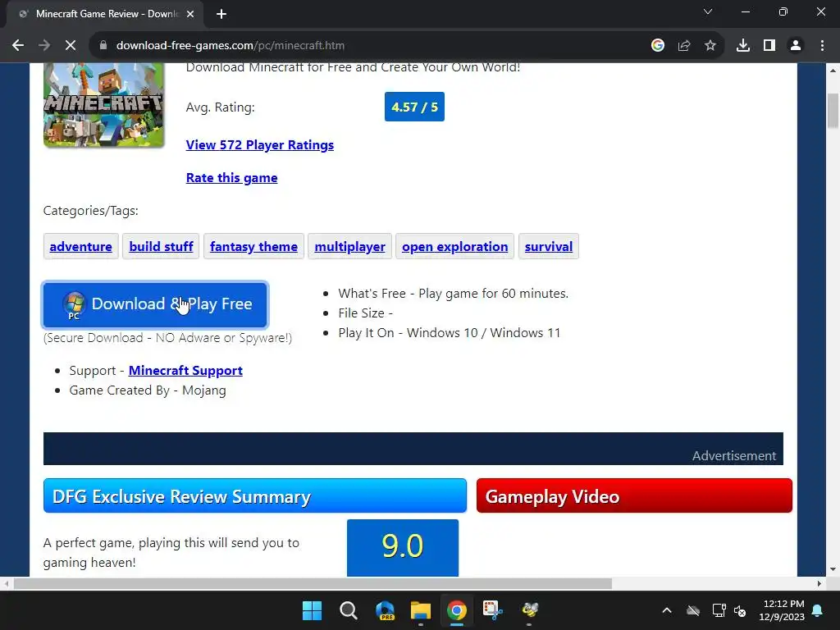
Task: Click the cloud sync tray icon
Action: pos(693,610)
